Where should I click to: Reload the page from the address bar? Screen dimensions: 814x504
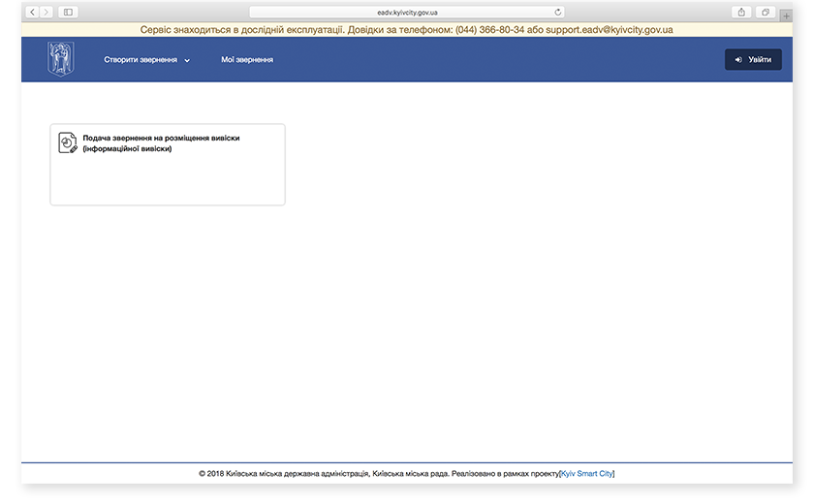[x=558, y=12]
